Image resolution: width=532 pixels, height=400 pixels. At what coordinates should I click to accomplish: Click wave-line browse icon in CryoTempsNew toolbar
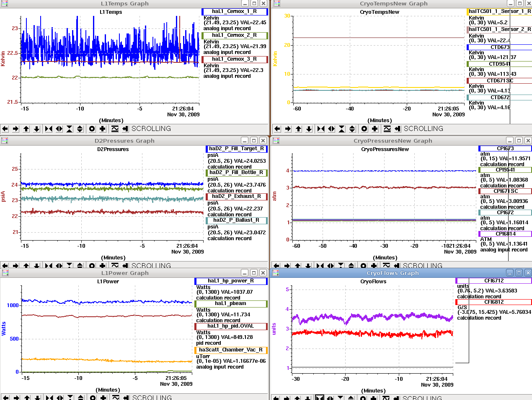(387, 129)
